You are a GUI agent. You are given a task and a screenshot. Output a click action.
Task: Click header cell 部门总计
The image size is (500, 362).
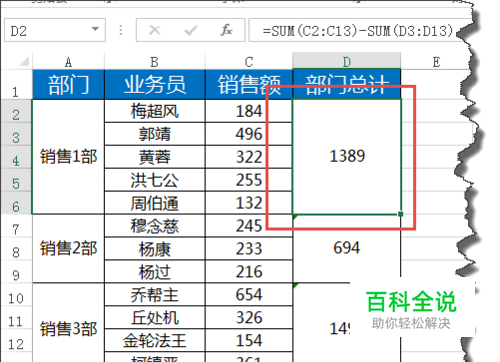click(x=347, y=84)
